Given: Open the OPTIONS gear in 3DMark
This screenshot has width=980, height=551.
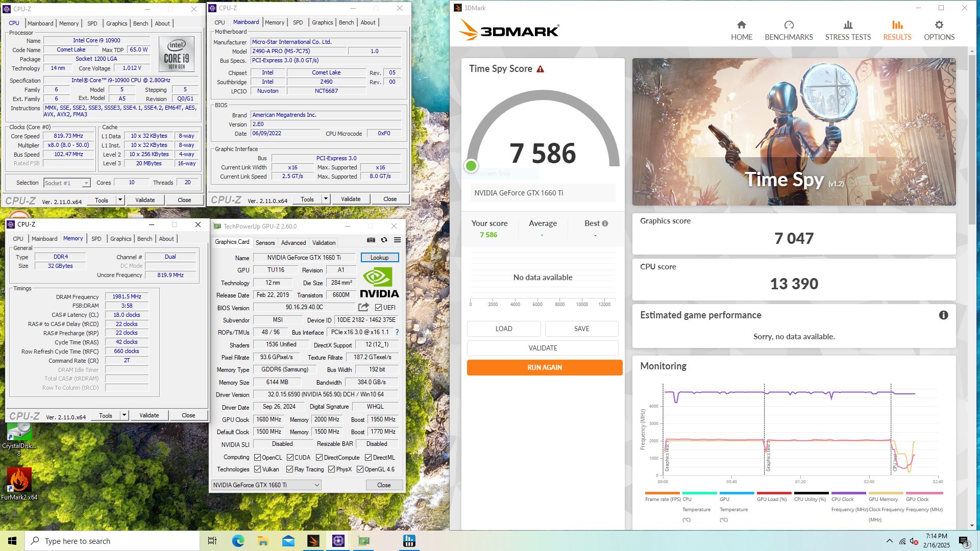Looking at the screenshot, I should coord(939,25).
